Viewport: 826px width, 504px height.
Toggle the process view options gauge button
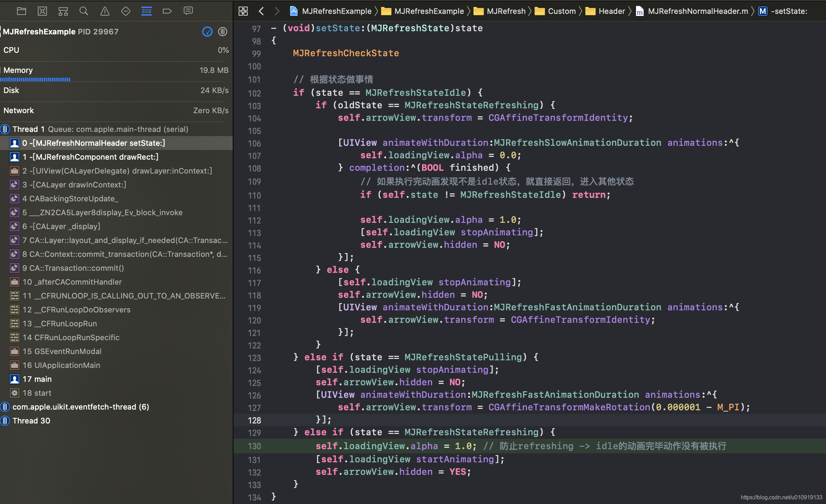[x=207, y=32]
